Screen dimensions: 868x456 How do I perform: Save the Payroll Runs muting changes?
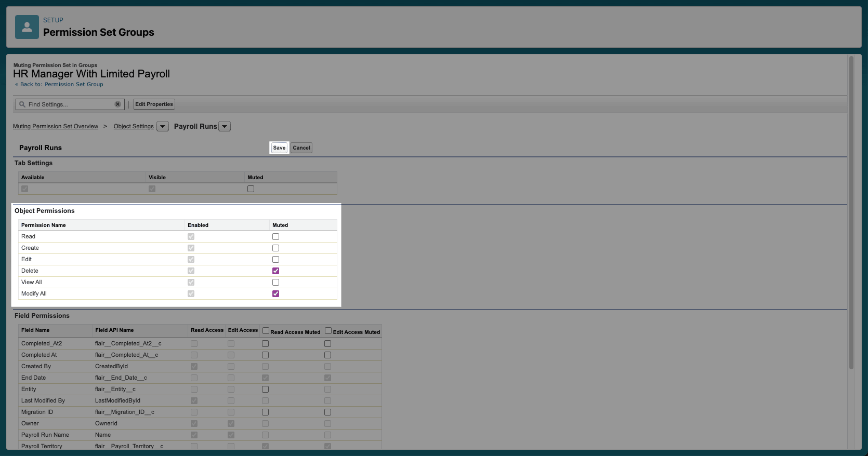click(x=279, y=148)
